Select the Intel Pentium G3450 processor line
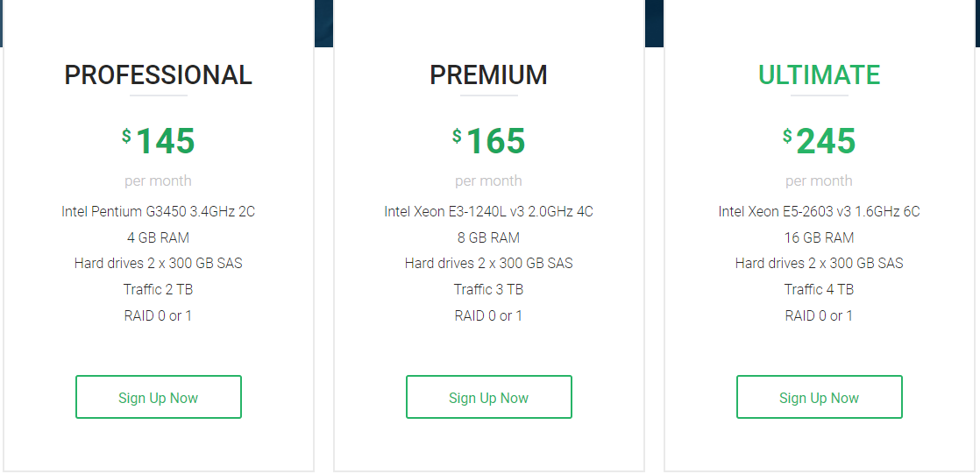This screenshot has height=474, width=980. tap(158, 211)
